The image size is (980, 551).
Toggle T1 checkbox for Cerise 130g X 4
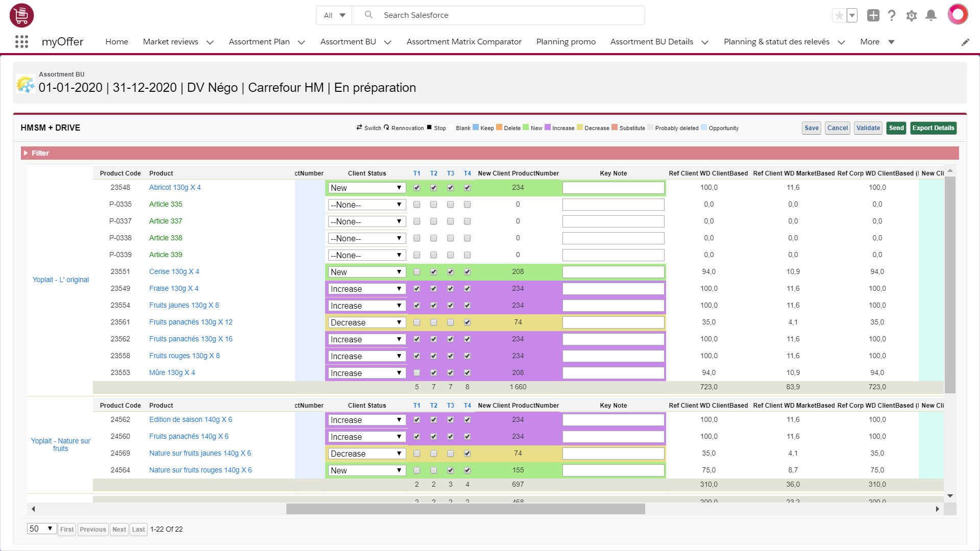pyautogui.click(x=416, y=272)
